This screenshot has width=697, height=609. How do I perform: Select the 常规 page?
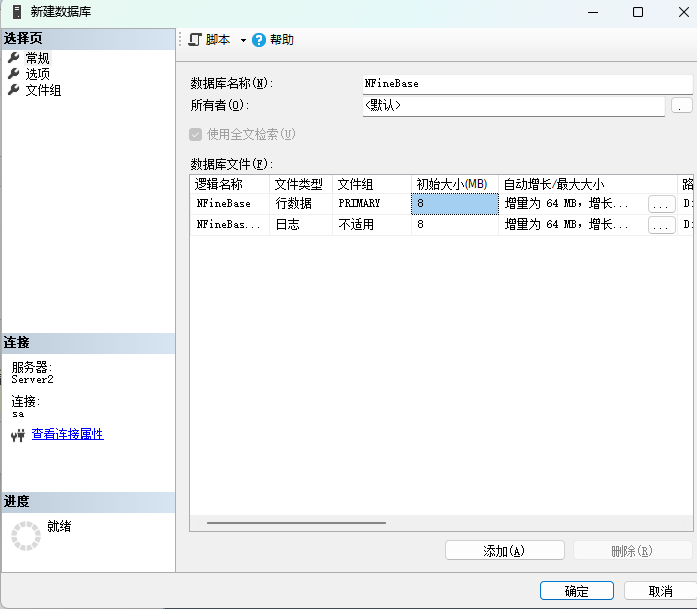[37, 58]
